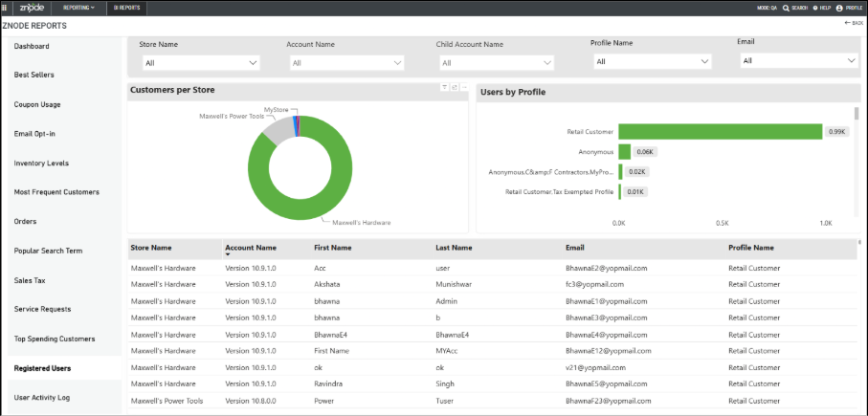
Task: Open the Best Sellers report
Action: (x=33, y=75)
